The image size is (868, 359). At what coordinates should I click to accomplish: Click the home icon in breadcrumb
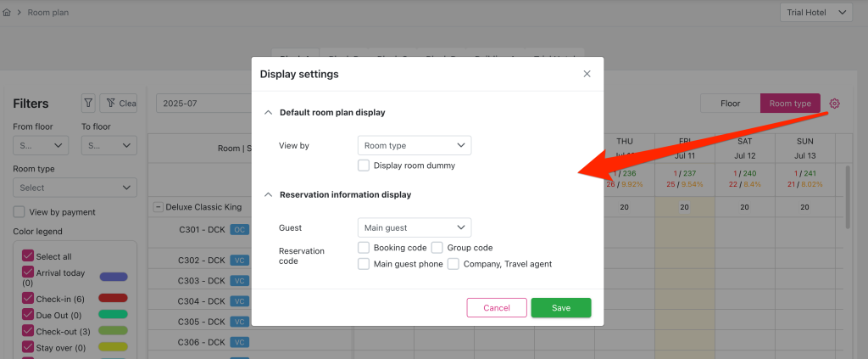7,13
